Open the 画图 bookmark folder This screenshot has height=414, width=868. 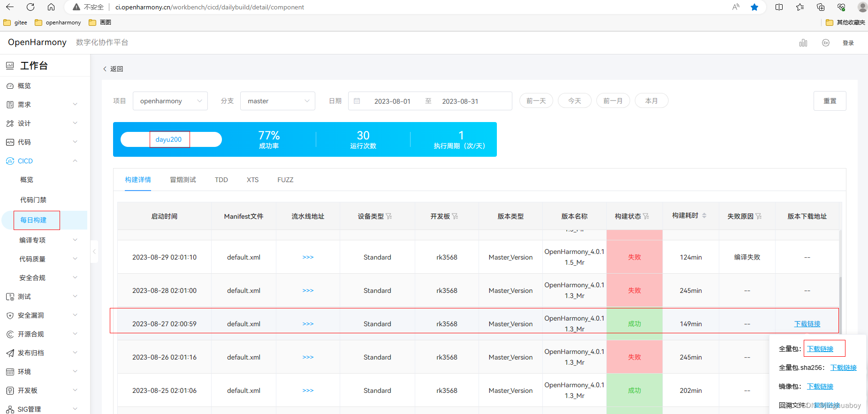coord(100,23)
